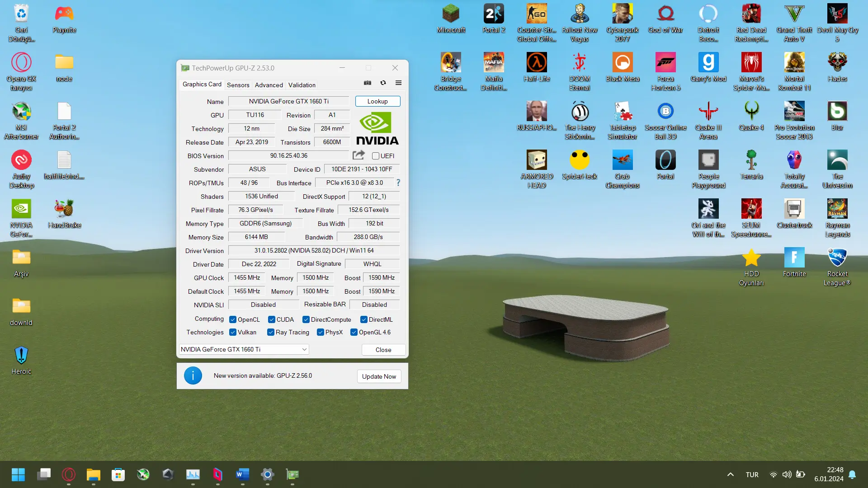Screen dimensions: 868x488
Task: Select the Rocket League desktop icon
Action: (x=837, y=267)
